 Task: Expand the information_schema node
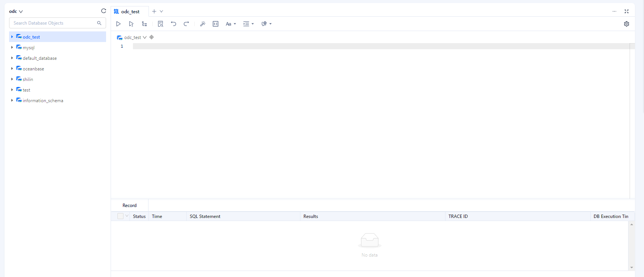(12, 100)
